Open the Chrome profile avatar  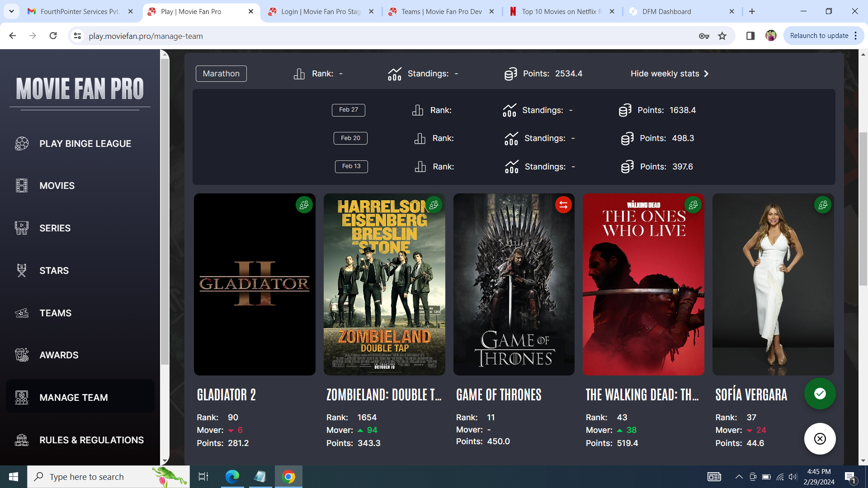(771, 36)
